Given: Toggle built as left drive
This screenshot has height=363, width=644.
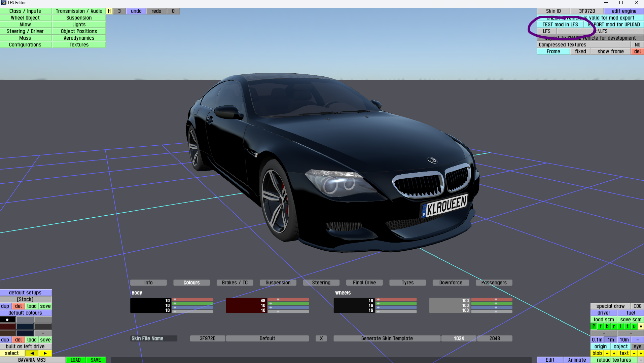Looking at the screenshot, I should 25,347.
